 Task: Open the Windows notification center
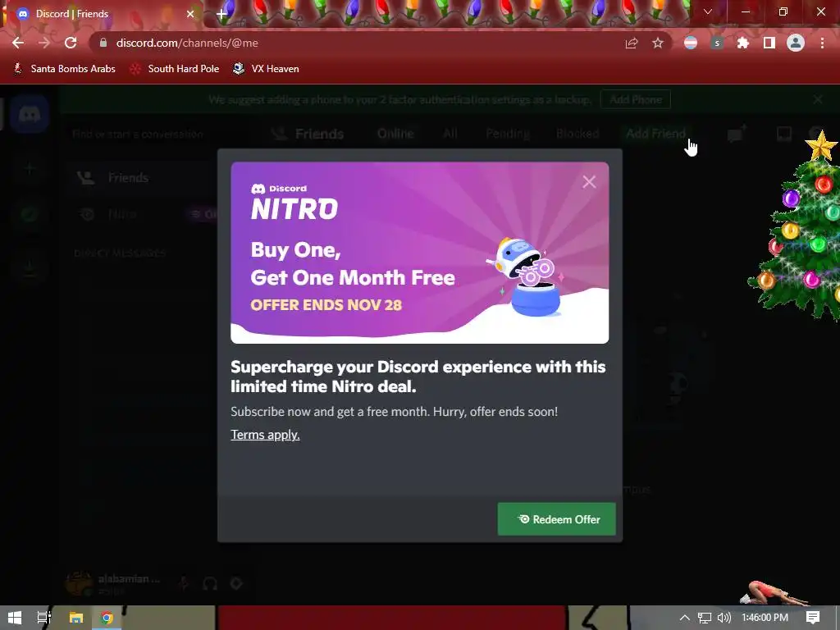click(813, 618)
